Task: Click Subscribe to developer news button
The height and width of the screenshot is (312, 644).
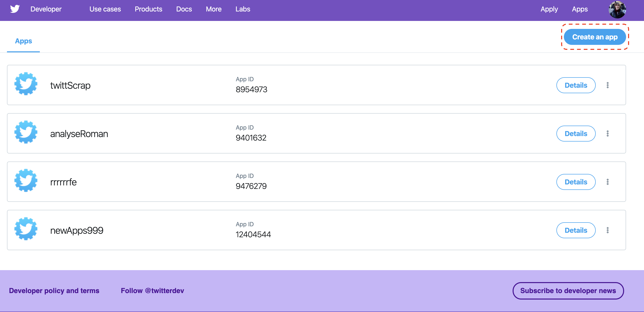Action: tap(568, 291)
